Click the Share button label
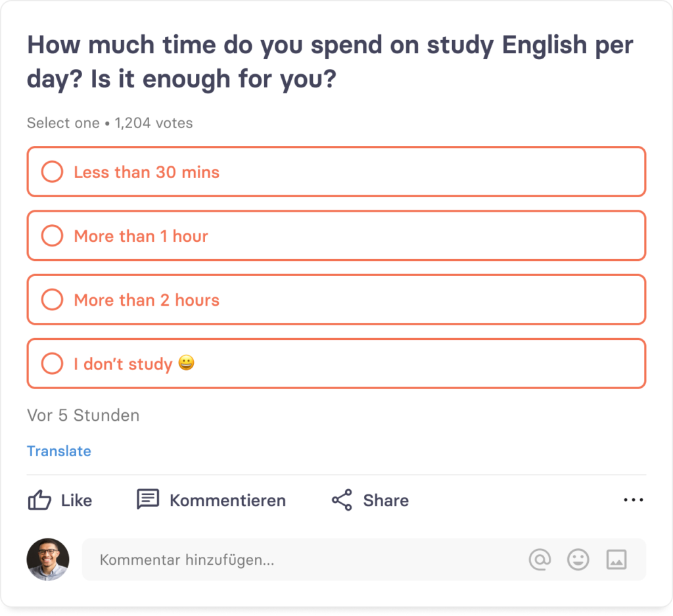Image resolution: width=673 pixels, height=616 pixels. [386, 500]
